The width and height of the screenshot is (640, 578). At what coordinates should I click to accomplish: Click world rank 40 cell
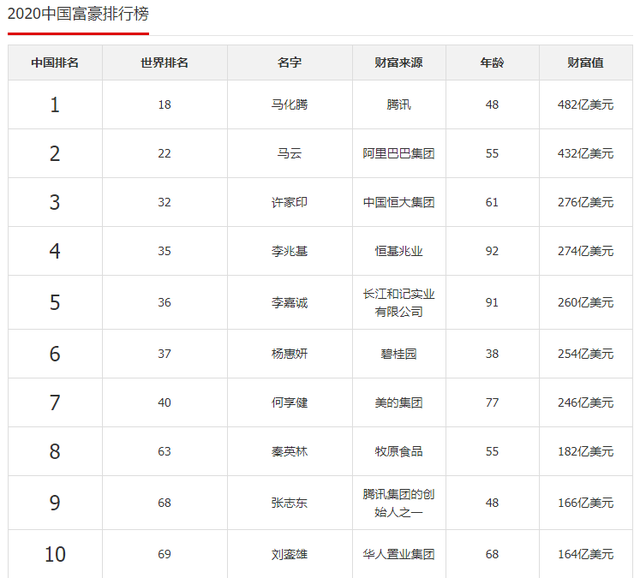click(x=164, y=403)
